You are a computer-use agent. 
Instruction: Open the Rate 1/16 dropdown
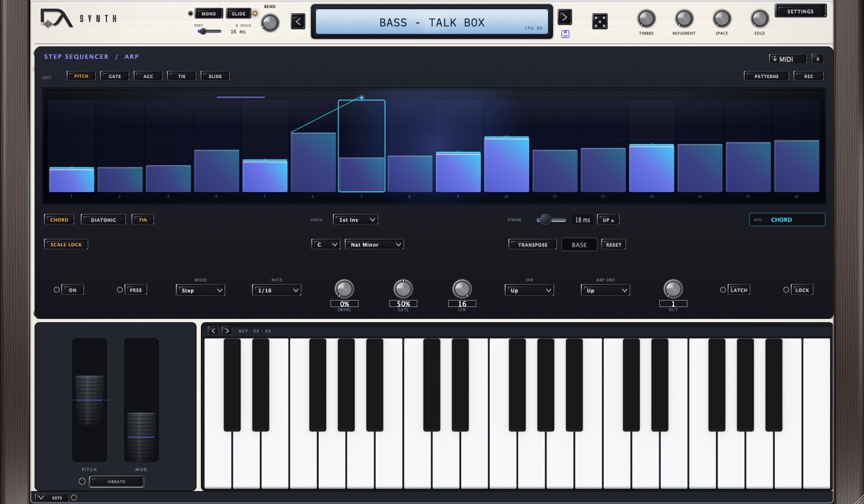pos(276,290)
